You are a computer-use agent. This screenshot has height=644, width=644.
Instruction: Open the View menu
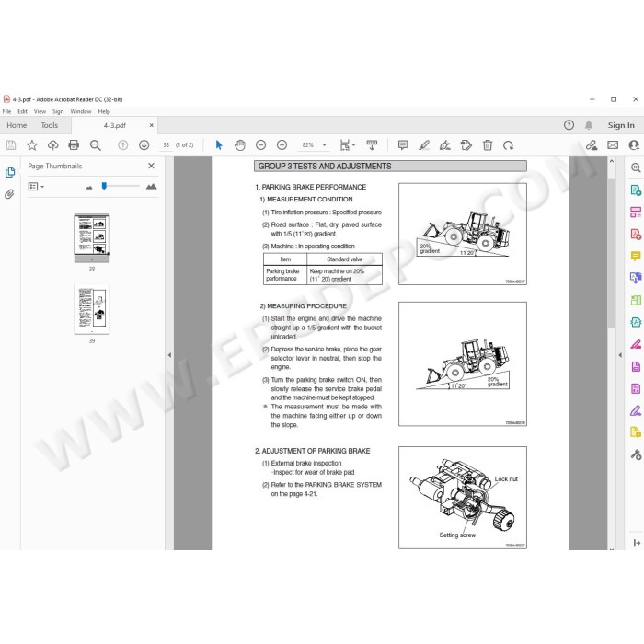tap(40, 111)
